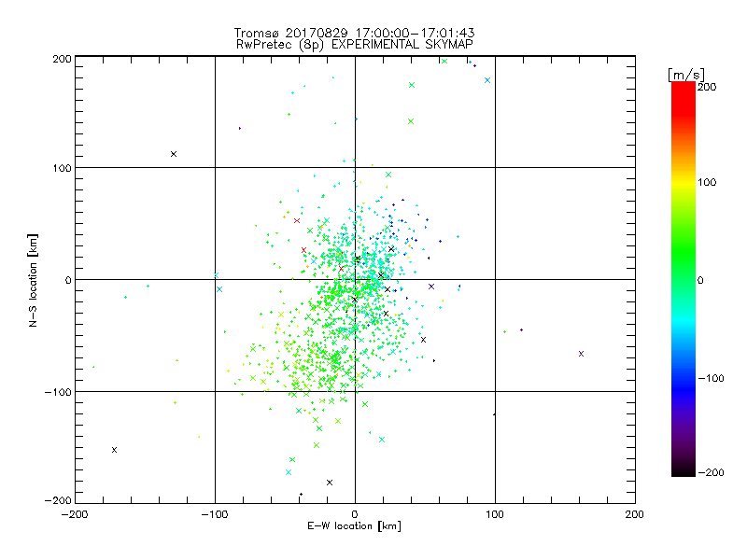The width and height of the screenshot is (747, 560).
Task: Click colorbar tick label '-200'
Action: (711, 473)
